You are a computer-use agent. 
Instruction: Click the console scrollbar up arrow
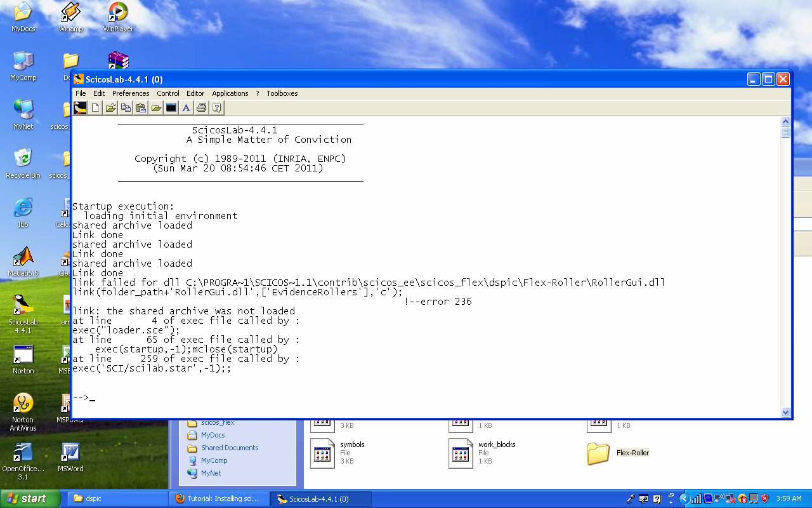(785, 121)
